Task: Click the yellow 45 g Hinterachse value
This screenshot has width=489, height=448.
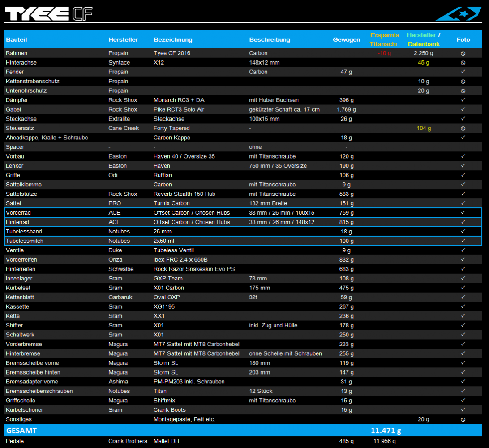Action: 423,62
